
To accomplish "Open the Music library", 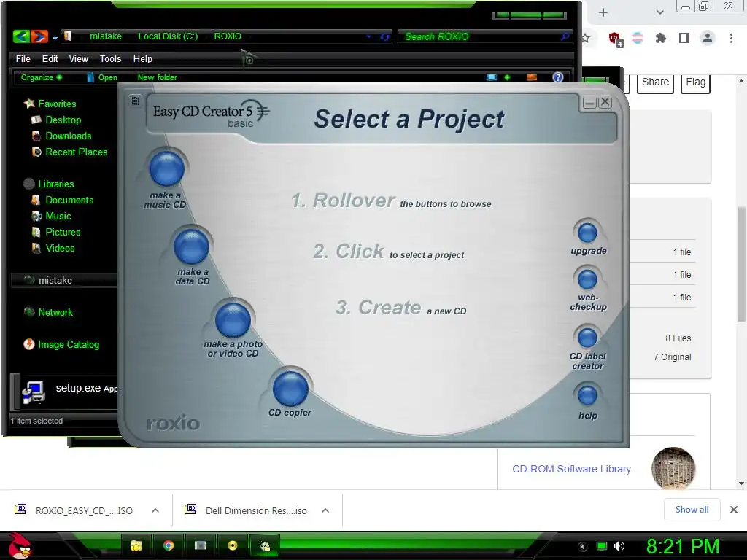I will click(58, 216).
